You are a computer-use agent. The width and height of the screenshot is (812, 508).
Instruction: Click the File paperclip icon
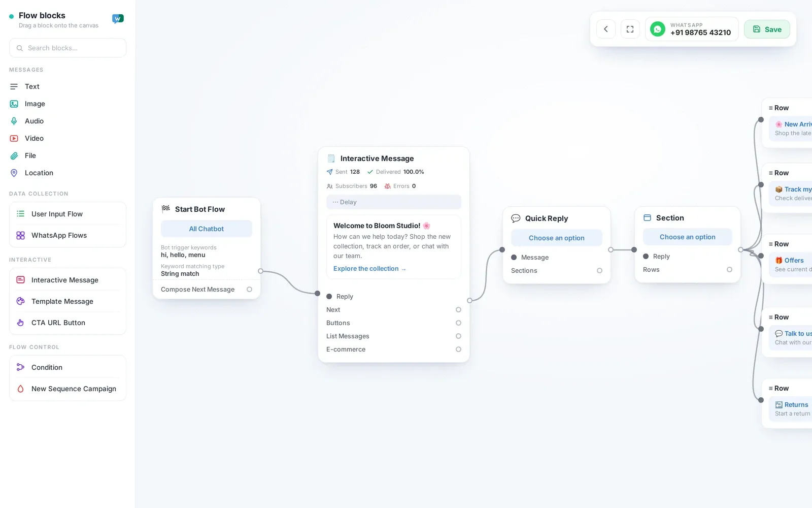point(14,155)
